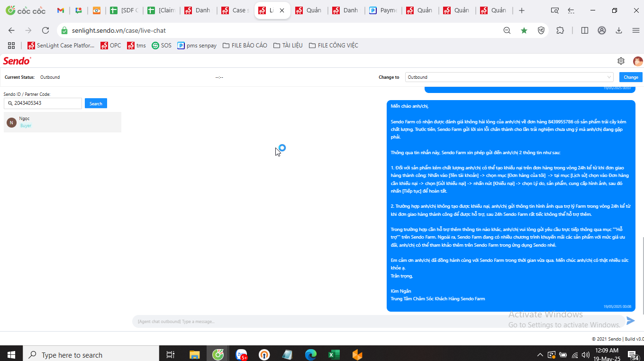Open the settings gear in Sendo header
This screenshot has width=644, height=361.
pyautogui.click(x=621, y=61)
